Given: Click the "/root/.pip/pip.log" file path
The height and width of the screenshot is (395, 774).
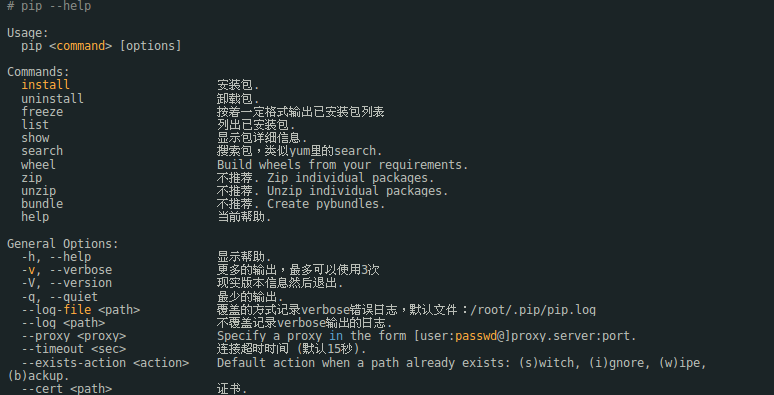Looking at the screenshot, I should tap(533, 310).
